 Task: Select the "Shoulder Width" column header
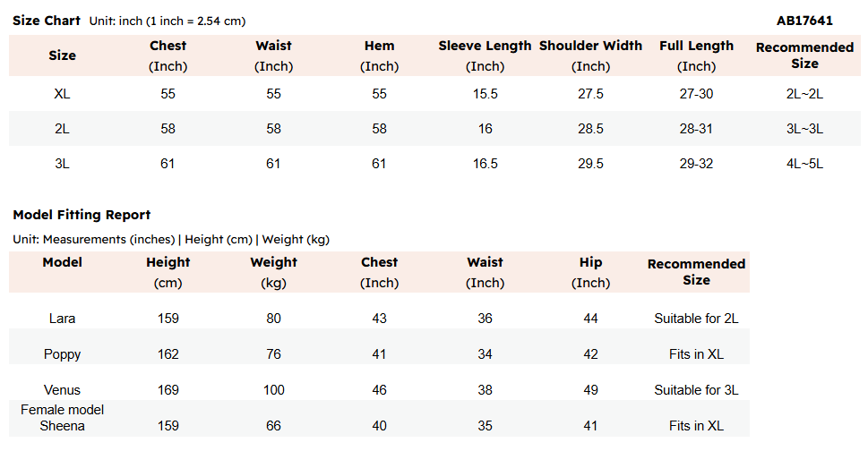click(x=590, y=46)
